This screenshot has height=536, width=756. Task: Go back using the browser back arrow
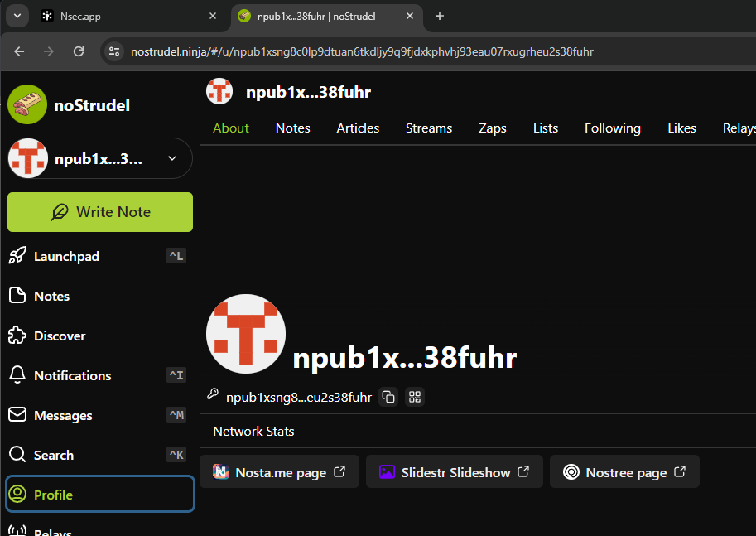pyautogui.click(x=19, y=51)
